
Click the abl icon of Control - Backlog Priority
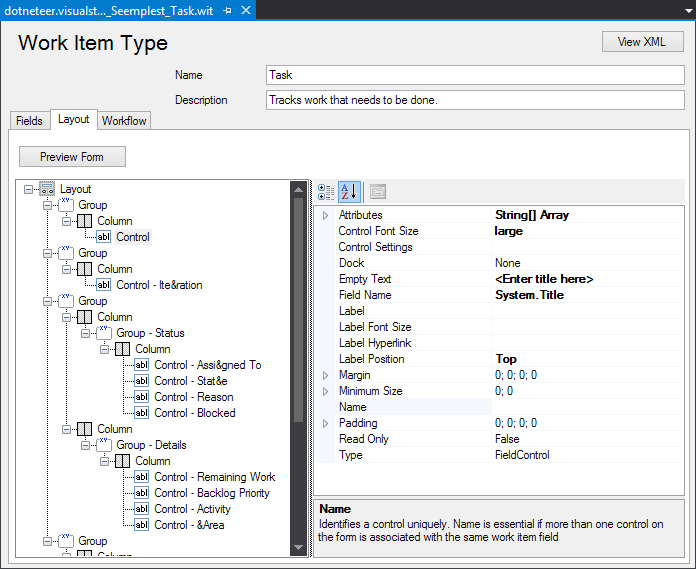point(141,493)
